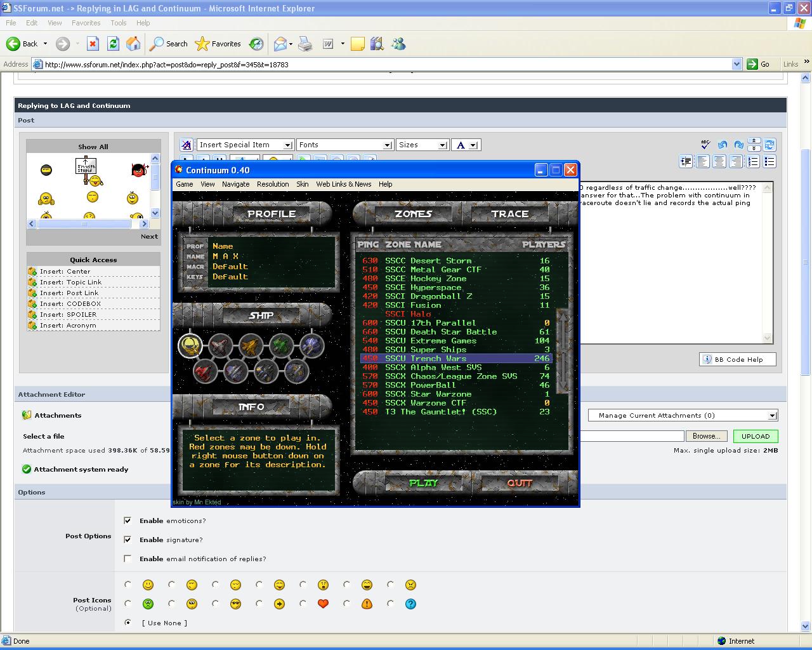Open BB Code Help
Image resolution: width=812 pixels, height=650 pixels.
coord(738,359)
